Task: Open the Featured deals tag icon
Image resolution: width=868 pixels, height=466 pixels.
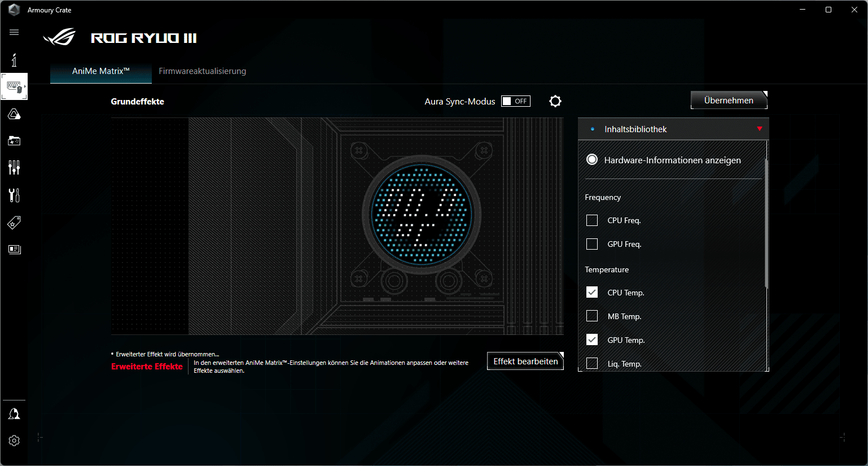Action: coord(14,223)
